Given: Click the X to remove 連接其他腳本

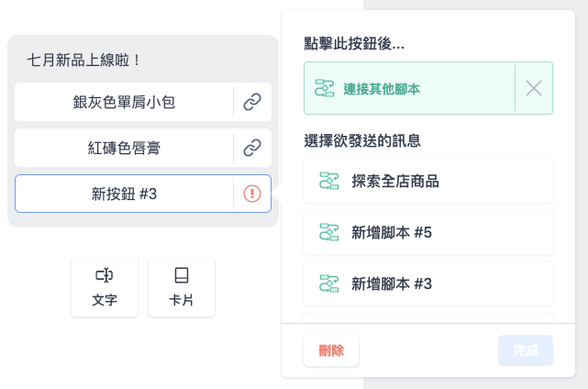Looking at the screenshot, I should click(534, 88).
